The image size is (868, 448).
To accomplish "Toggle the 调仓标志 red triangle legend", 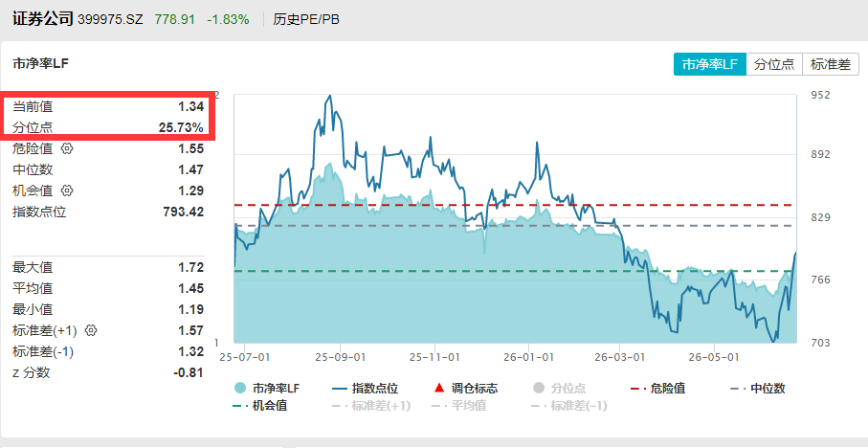I will point(466,389).
